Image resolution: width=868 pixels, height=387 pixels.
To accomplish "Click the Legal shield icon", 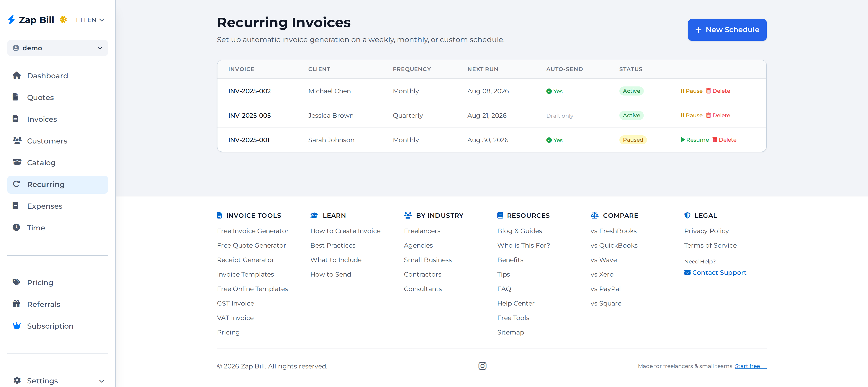I will [x=687, y=215].
